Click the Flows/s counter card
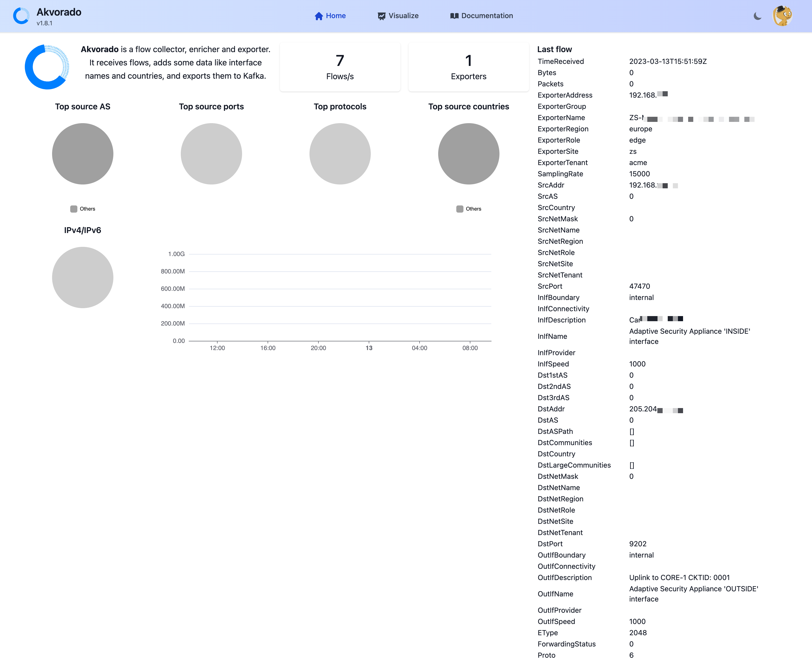The height and width of the screenshot is (671, 812). (x=340, y=67)
